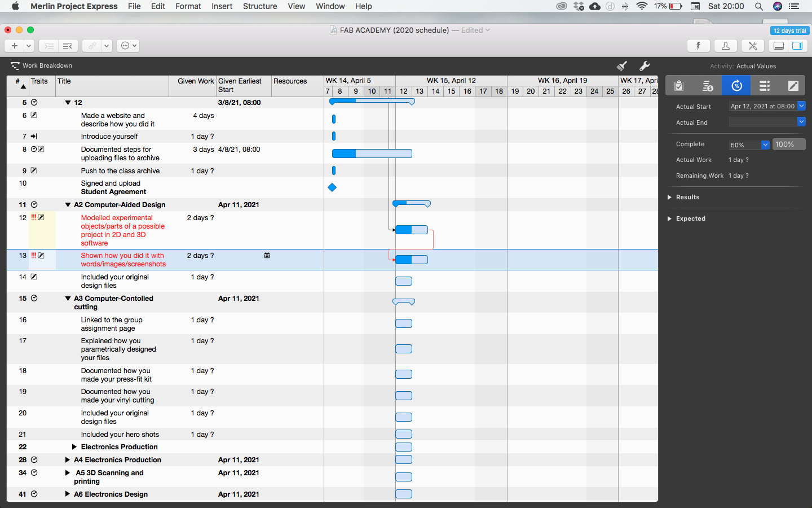This screenshot has width=812, height=508.
Task: Open the Edited document title dropdown
Action: tap(476, 30)
